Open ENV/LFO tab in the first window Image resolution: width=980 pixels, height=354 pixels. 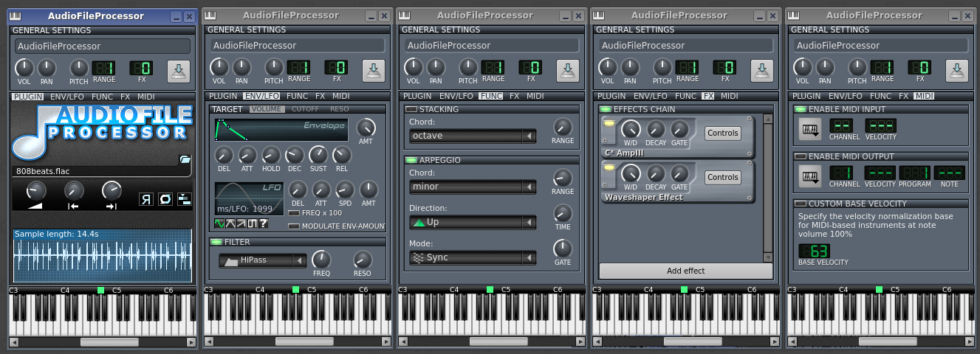coord(68,97)
